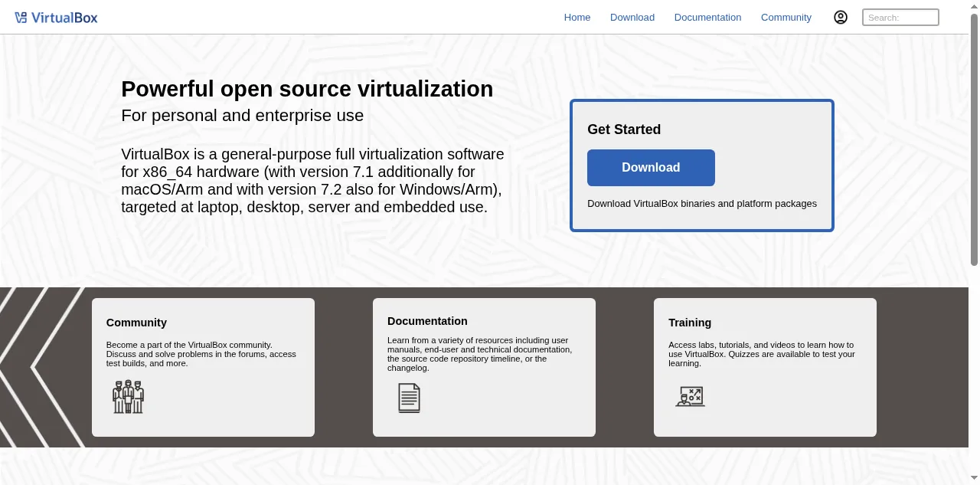This screenshot has height=485, width=980.
Task: Click 'Powerful open source virtualization' headline
Action: click(307, 89)
